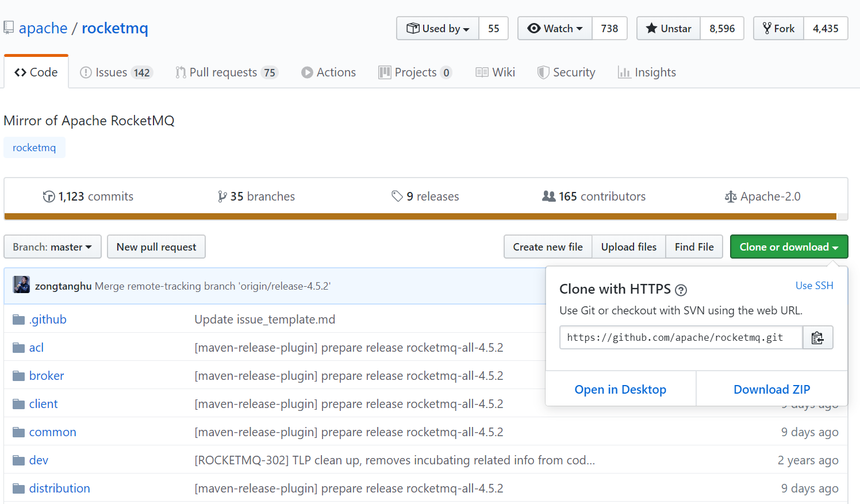860x504 pixels.
Task: Open the 35 branches link
Action: [x=256, y=197]
